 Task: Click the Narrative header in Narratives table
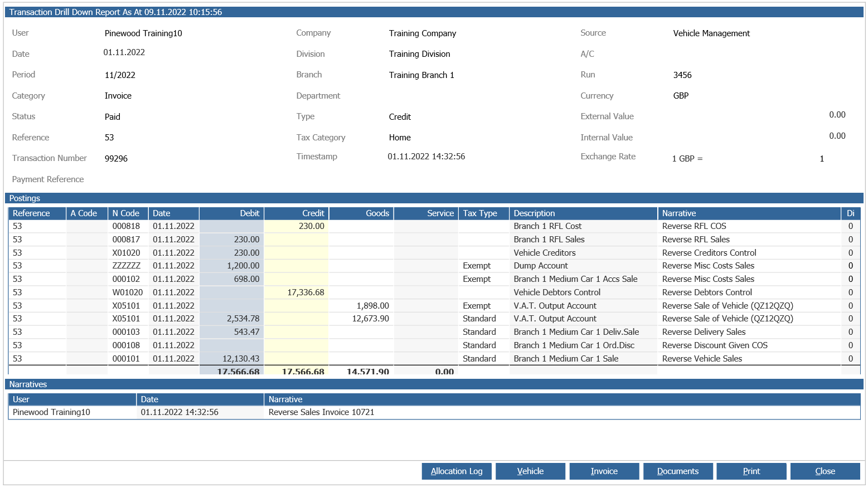pos(562,399)
